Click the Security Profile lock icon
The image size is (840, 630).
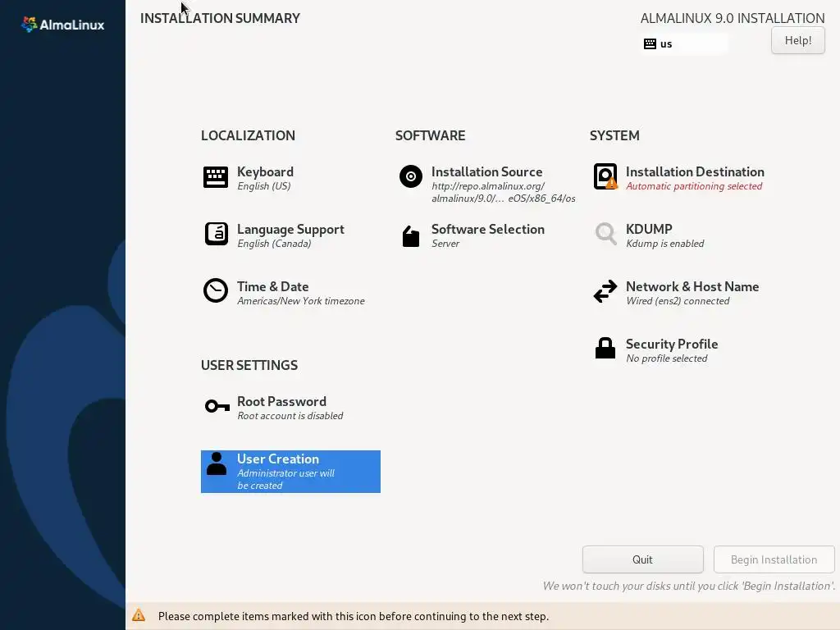tap(605, 348)
